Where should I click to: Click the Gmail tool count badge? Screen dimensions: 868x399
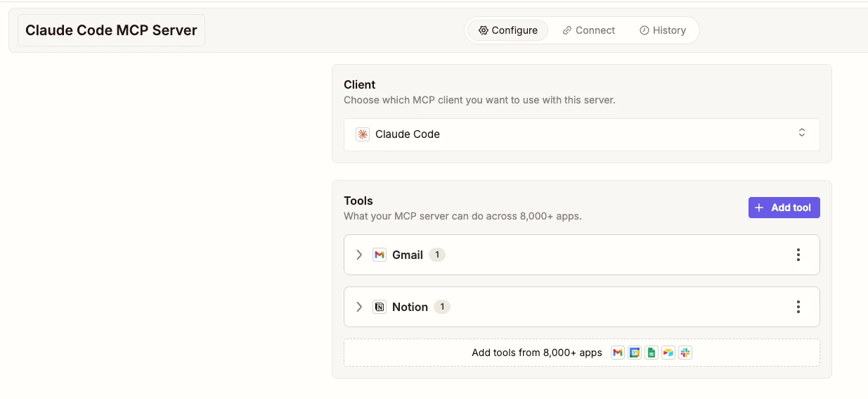pyautogui.click(x=437, y=255)
